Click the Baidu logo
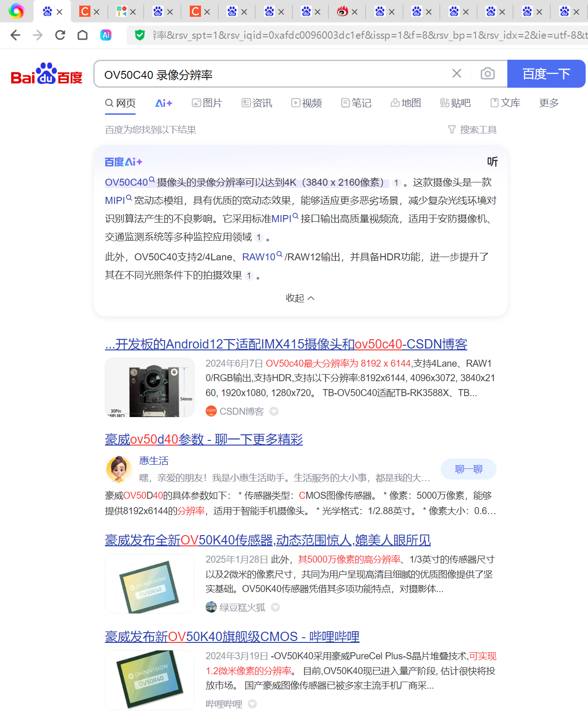588x718 pixels. coord(47,74)
